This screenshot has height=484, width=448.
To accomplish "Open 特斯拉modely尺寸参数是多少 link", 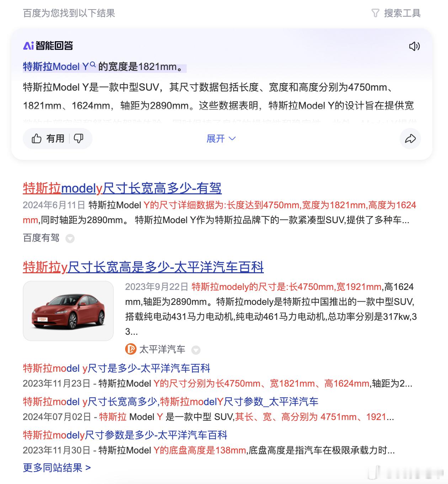I will (x=125, y=435).
